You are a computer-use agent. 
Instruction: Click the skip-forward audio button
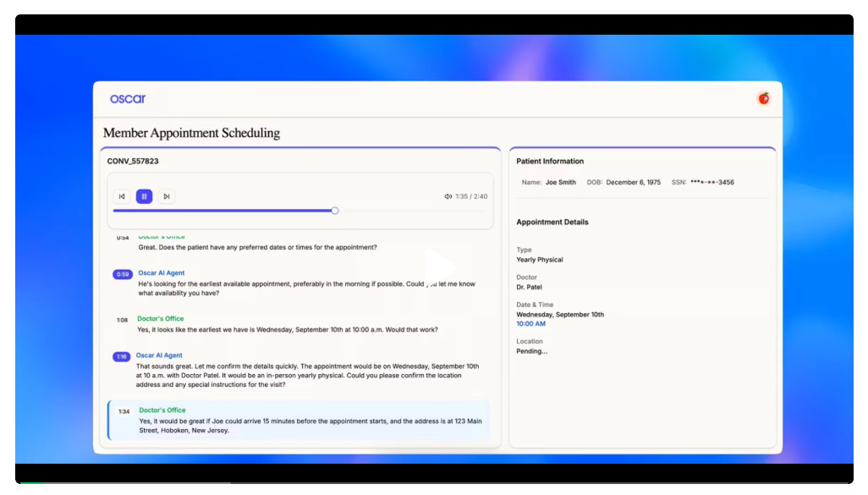[166, 196]
